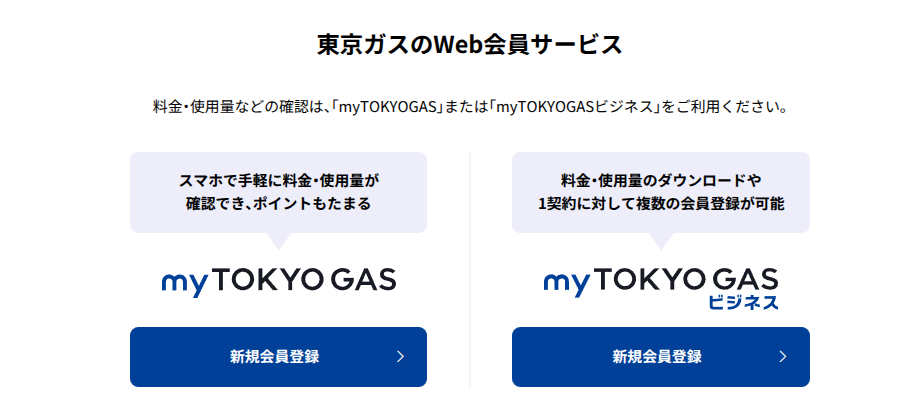Viewport: 924px width, 413px height.
Task: Click the right speech bubble's pointer tail
Action: pos(661,240)
